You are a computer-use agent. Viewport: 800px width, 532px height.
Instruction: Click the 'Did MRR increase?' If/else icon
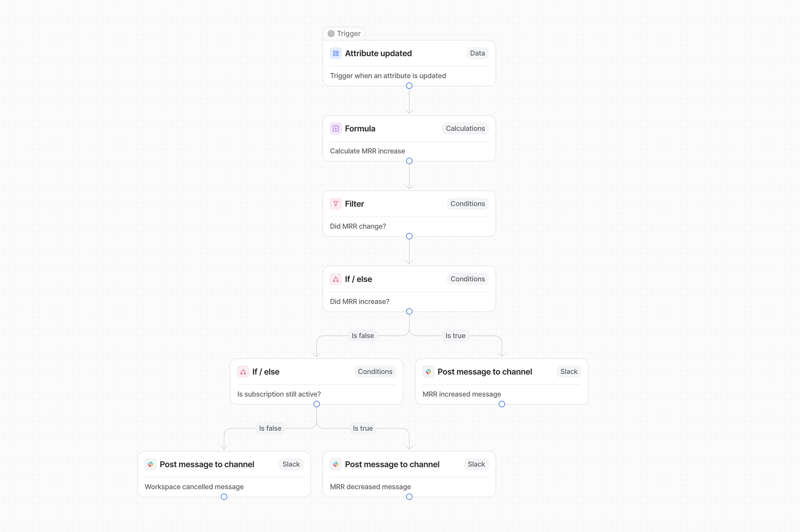pyautogui.click(x=336, y=279)
